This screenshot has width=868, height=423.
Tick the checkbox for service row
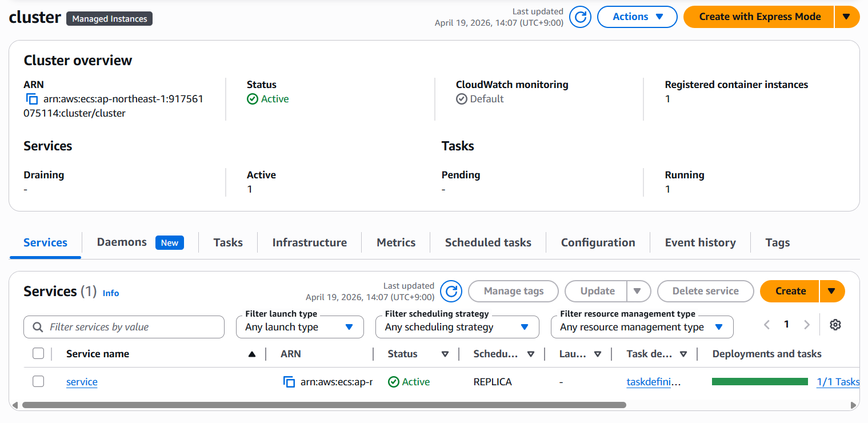coord(38,381)
